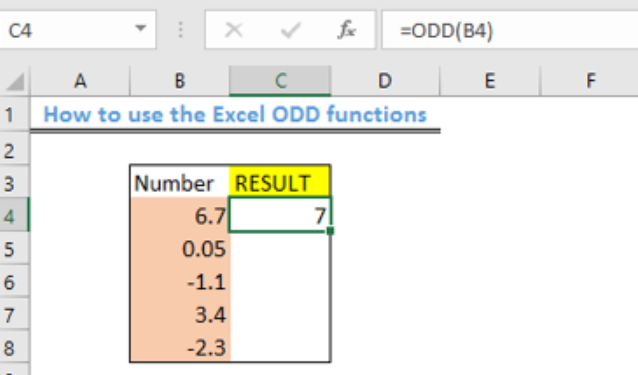The width and height of the screenshot is (638, 375).
Task: Click result cell C4 showing 7
Action: [280, 215]
